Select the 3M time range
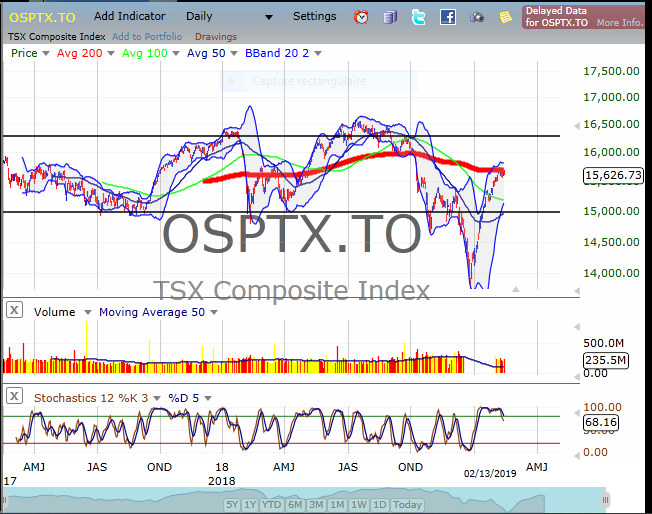 316,505
